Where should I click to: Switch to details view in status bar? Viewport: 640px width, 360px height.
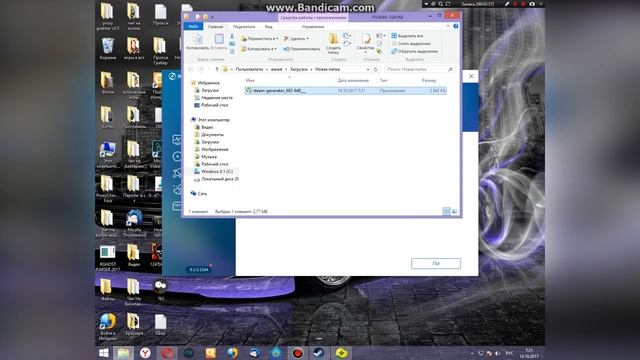coord(447,211)
